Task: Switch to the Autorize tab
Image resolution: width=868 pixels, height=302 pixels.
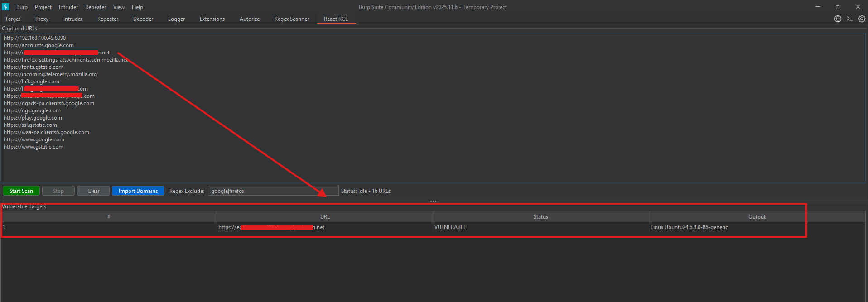Action: pyautogui.click(x=250, y=19)
